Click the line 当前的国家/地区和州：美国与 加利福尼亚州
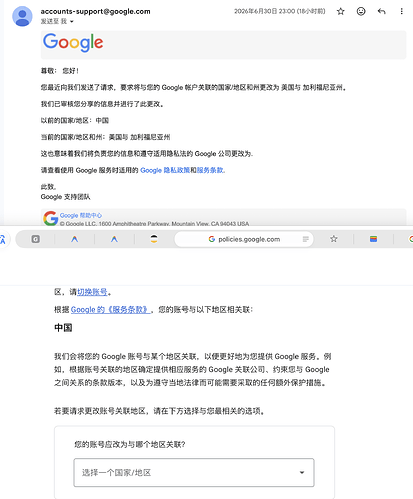 coord(105,137)
